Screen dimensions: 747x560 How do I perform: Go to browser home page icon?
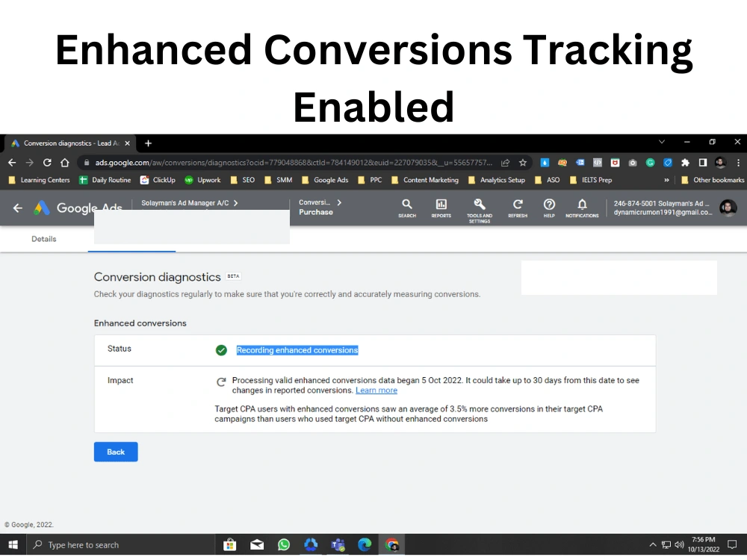(65, 163)
